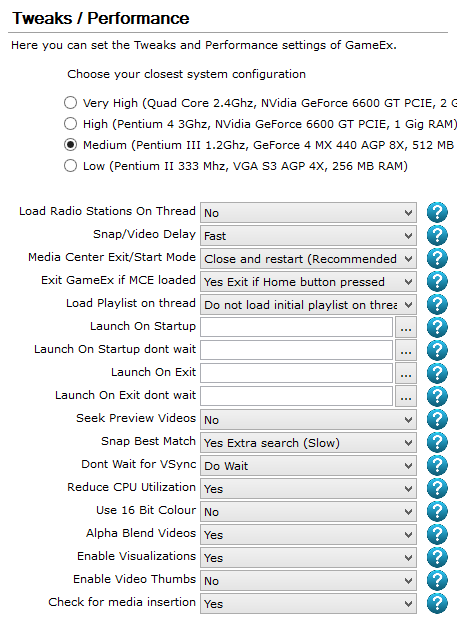Viewport: 457px width, 619px height.
Task: Click help icon beside Snap/Video Delay
Action: 437,235
